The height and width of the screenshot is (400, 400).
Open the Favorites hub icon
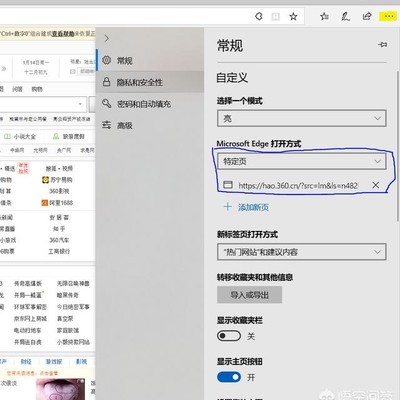(x=324, y=16)
